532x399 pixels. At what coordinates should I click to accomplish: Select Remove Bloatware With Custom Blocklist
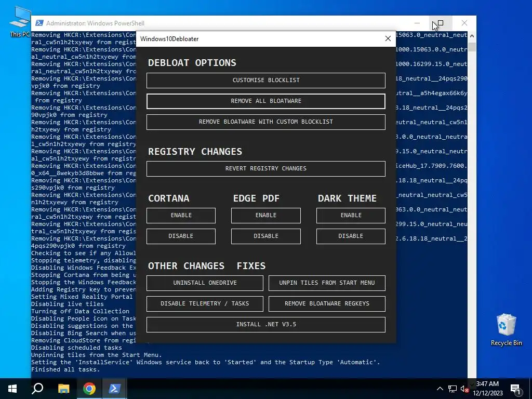(265, 122)
